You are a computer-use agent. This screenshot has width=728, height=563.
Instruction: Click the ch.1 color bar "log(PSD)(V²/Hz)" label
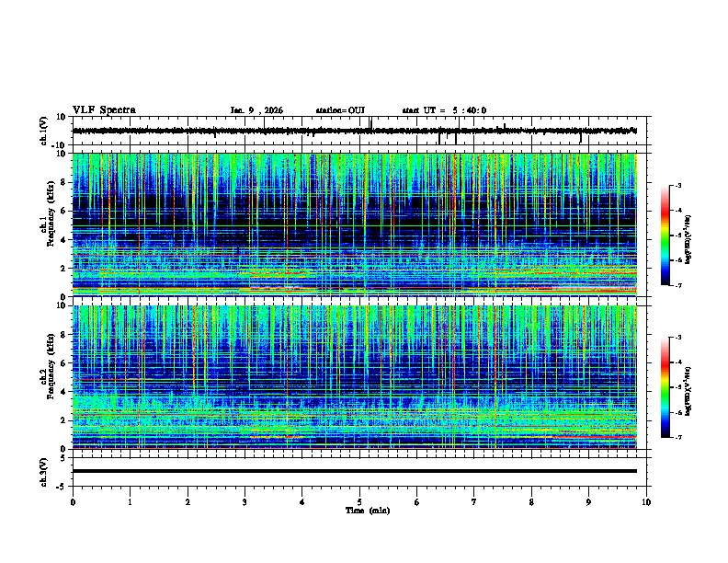pos(688,239)
